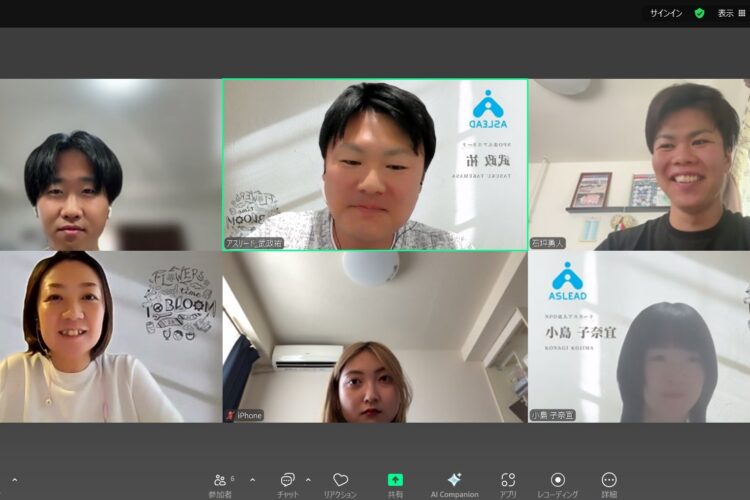Screen dimensions: 750x500
Task: Click the アスリード name label
Action: 254,243
